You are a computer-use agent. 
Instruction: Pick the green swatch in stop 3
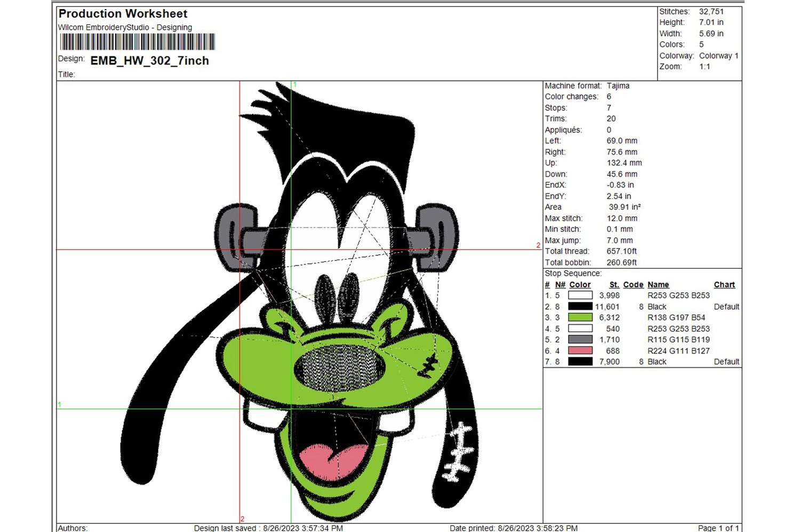click(x=580, y=317)
